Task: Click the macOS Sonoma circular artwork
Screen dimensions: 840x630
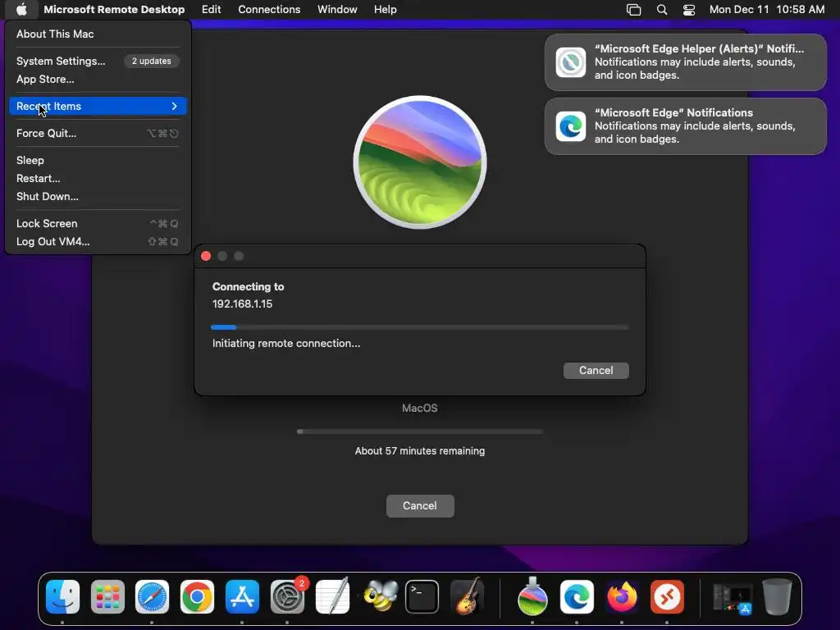Action: (x=420, y=162)
